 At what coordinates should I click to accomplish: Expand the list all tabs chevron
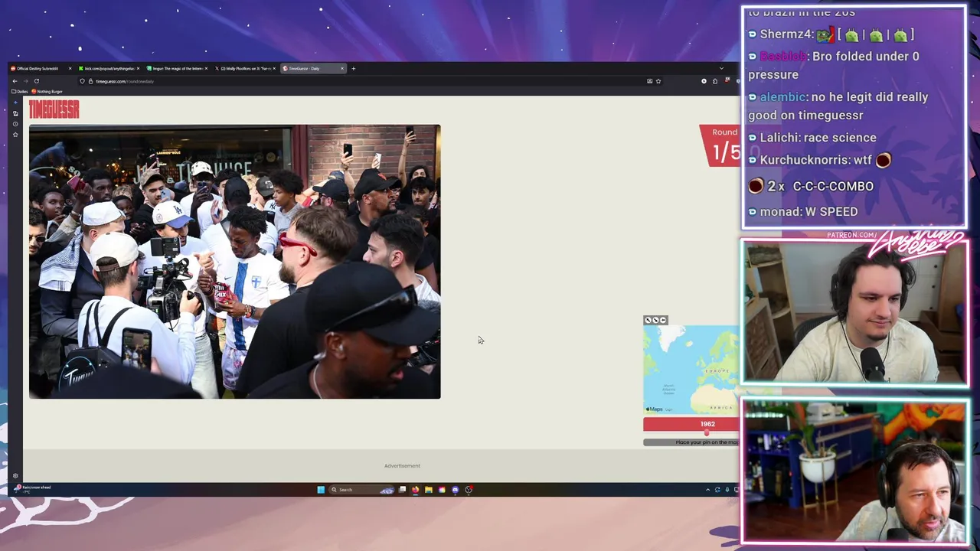(x=721, y=68)
